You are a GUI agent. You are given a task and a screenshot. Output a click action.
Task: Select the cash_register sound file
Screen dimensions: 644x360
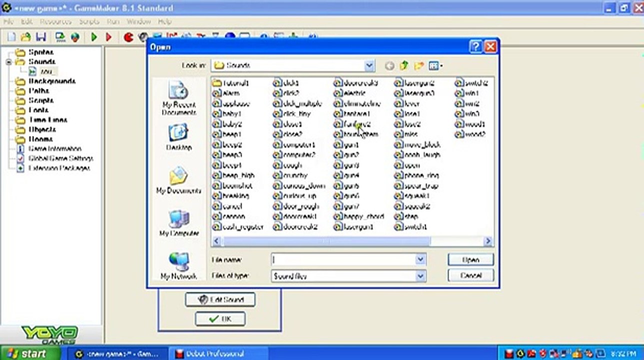click(238, 227)
